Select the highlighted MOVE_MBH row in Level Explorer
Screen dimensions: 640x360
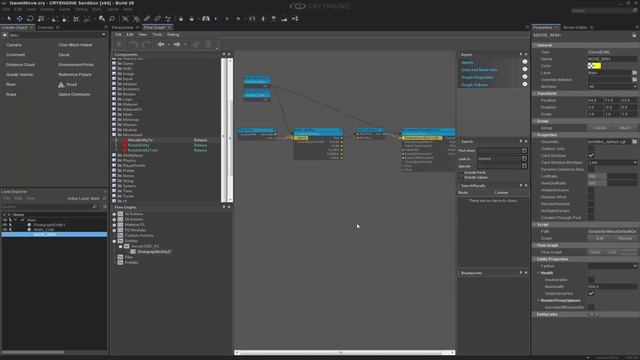(x=54, y=235)
